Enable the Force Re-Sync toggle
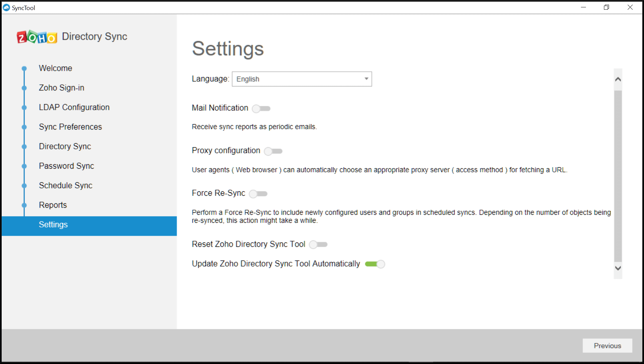 pos(258,194)
